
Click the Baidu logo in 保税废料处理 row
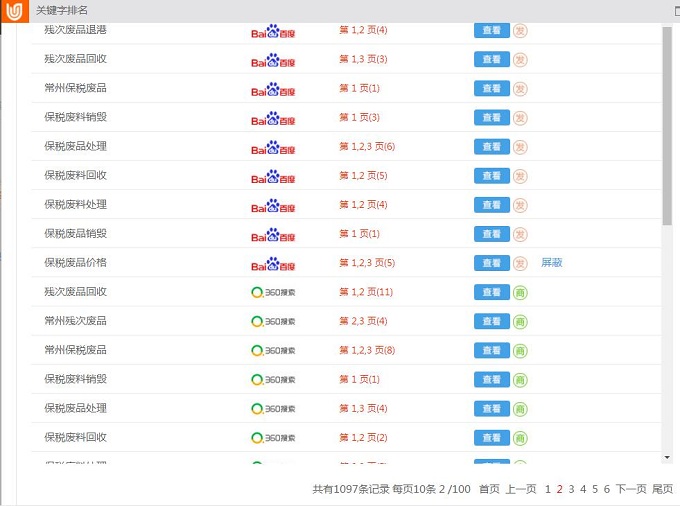point(273,205)
